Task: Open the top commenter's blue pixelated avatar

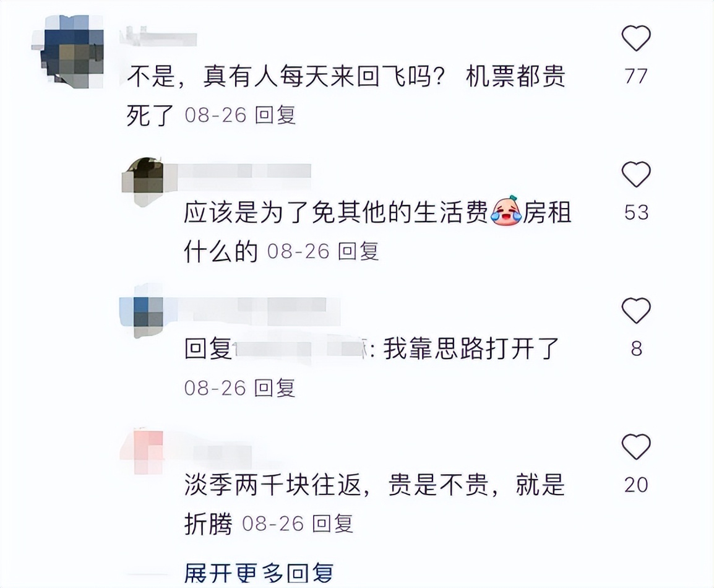Action: click(x=68, y=51)
